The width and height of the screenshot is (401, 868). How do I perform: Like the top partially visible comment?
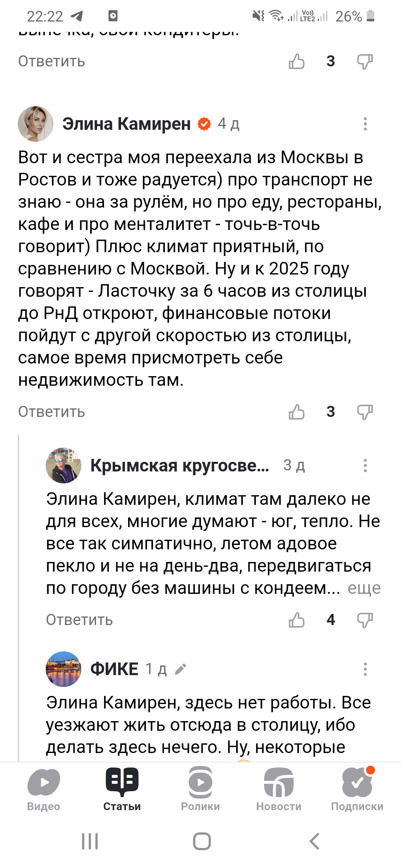[x=297, y=61]
